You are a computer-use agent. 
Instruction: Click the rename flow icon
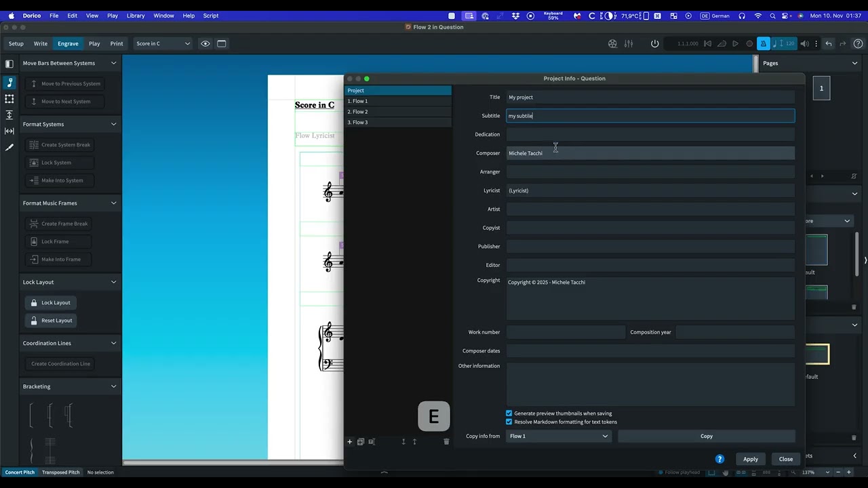[x=372, y=442]
